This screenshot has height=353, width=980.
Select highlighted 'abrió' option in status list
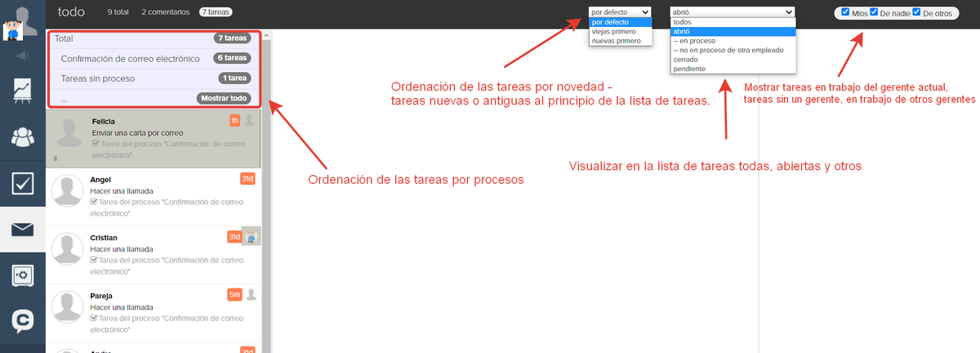[x=733, y=31]
